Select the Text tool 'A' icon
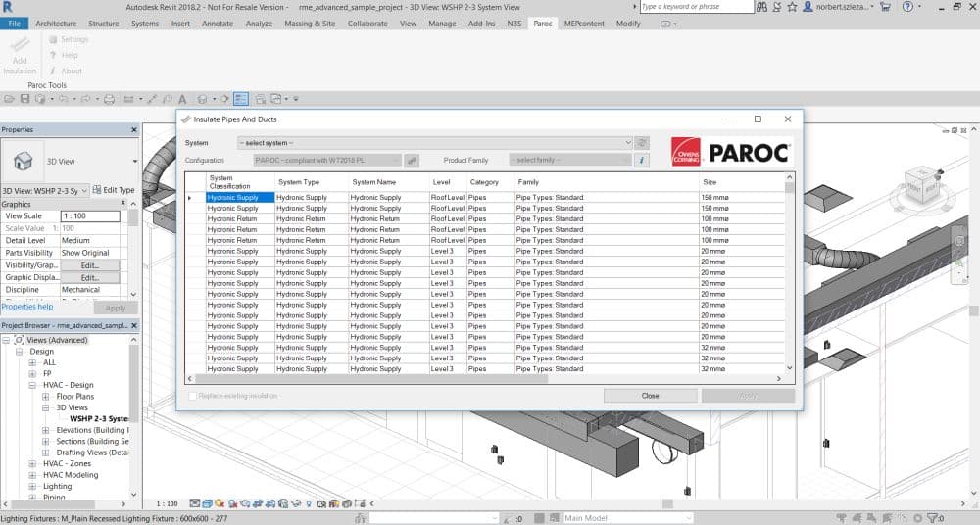Screen dimensions: 980x525 (x=182, y=99)
